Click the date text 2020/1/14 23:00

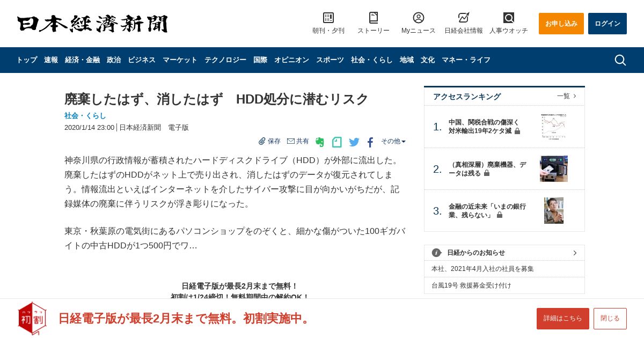89,128
